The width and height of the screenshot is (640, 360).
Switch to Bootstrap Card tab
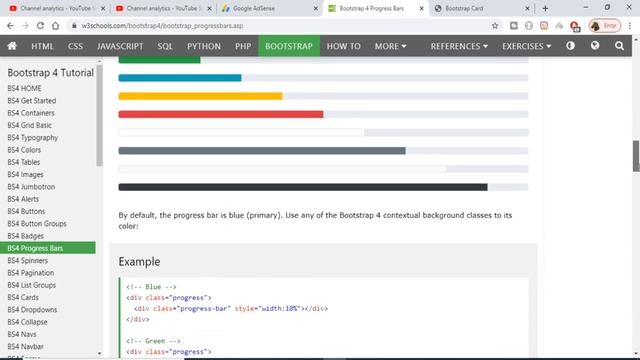click(x=482, y=8)
